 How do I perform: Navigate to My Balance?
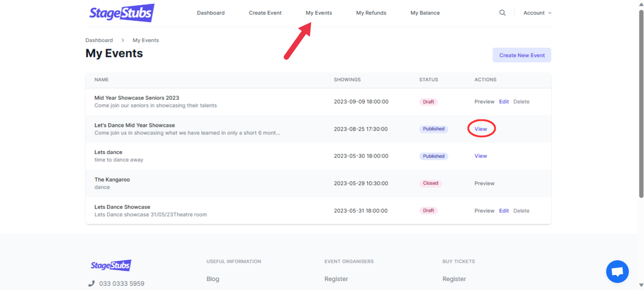[425, 13]
